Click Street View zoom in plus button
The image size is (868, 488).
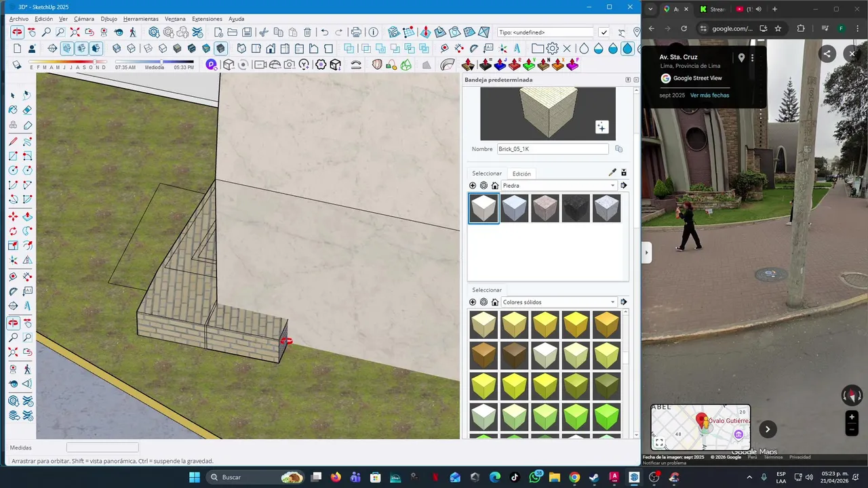[x=852, y=417]
